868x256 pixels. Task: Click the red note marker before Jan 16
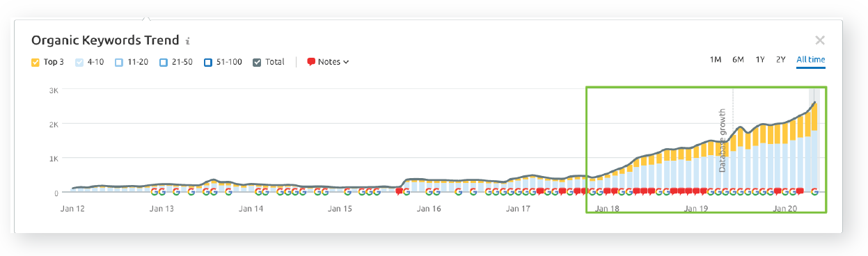[x=399, y=191]
